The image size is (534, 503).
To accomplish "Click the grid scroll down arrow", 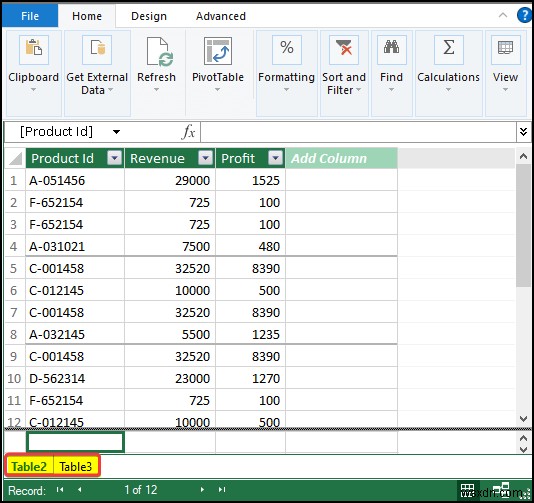I will pyautogui.click(x=523, y=419).
